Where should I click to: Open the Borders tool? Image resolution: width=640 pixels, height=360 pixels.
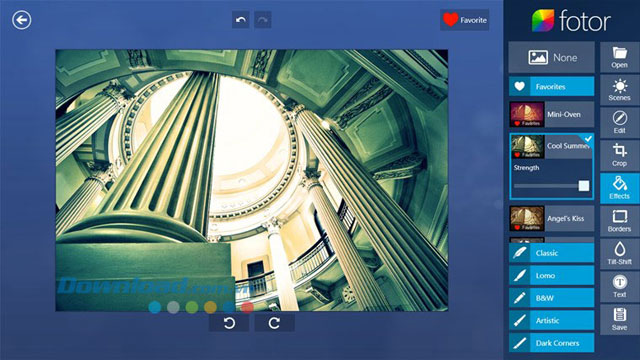click(x=620, y=221)
